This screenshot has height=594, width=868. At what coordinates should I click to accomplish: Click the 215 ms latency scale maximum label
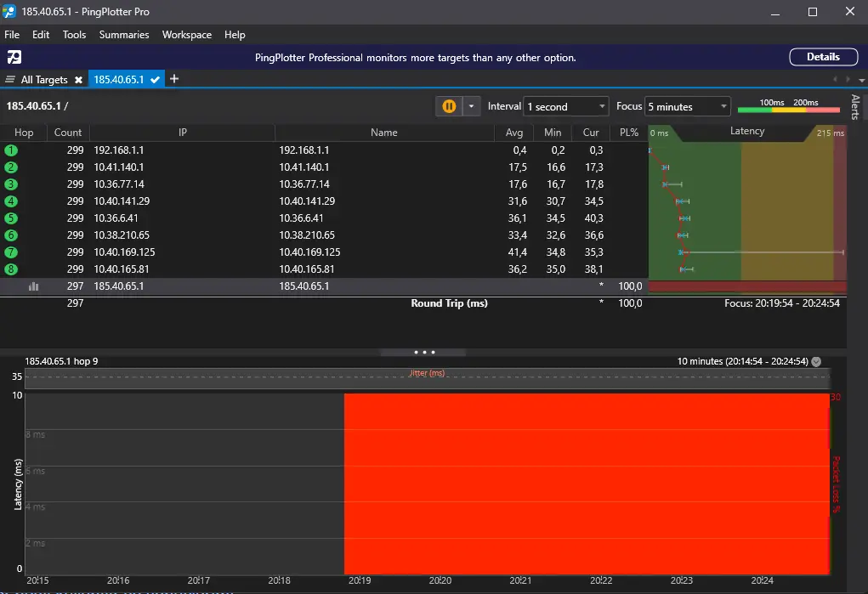coord(831,133)
